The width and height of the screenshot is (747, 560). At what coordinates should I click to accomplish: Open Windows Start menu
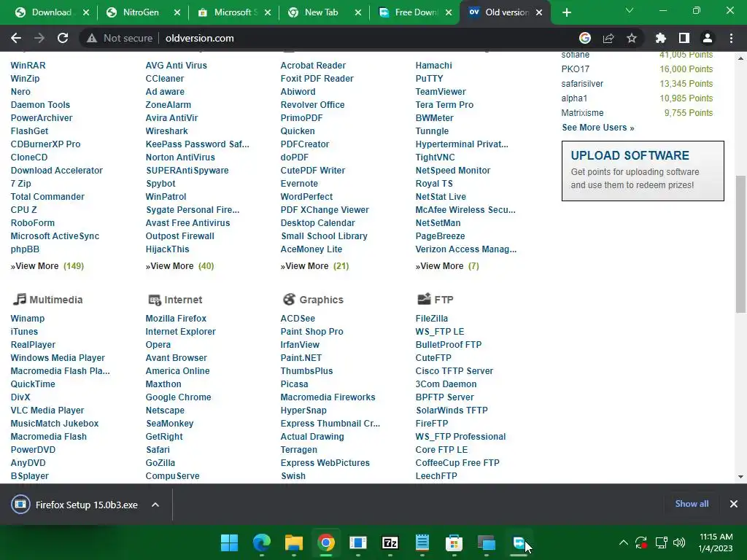click(229, 542)
